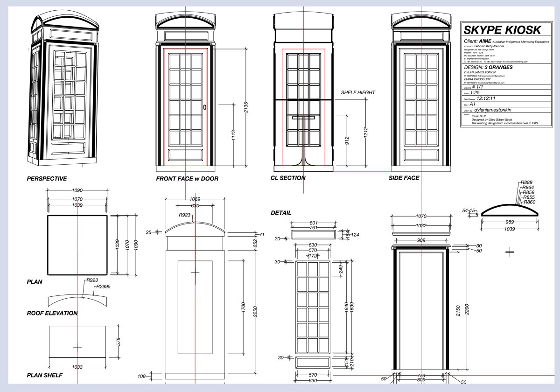
Task: Click the PLAN SHELF label
Action: pyautogui.click(x=45, y=375)
